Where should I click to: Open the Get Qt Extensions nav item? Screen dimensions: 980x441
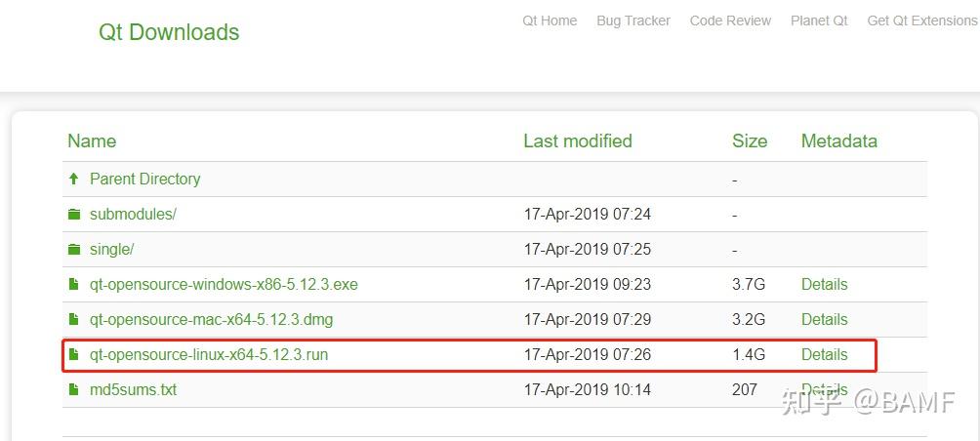point(921,20)
